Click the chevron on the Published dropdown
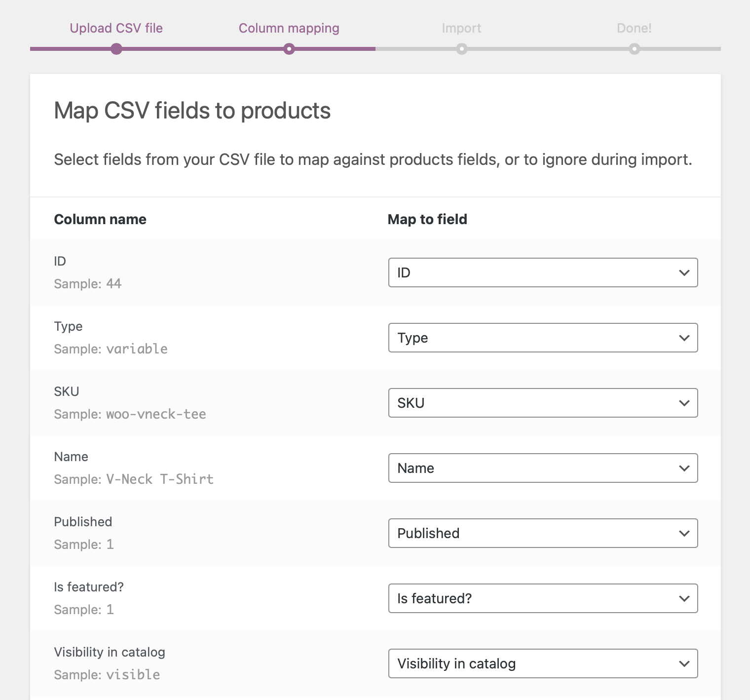This screenshot has height=700, width=750. point(684,533)
